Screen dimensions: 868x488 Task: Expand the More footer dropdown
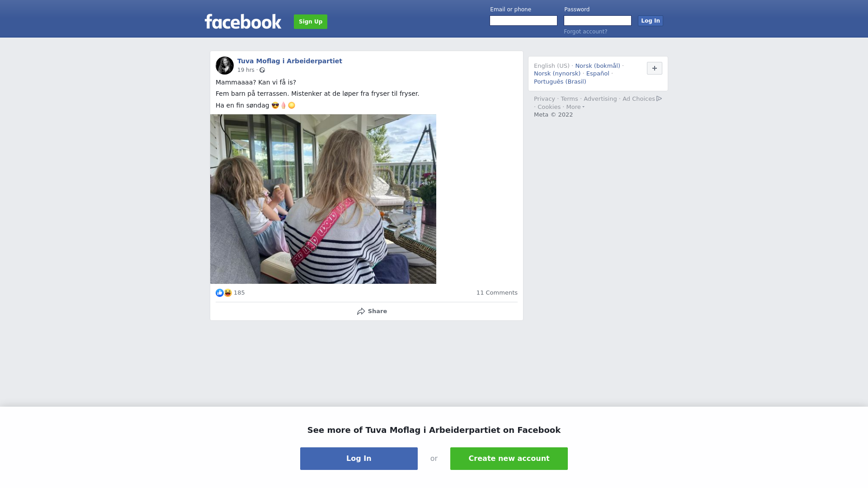click(x=576, y=107)
